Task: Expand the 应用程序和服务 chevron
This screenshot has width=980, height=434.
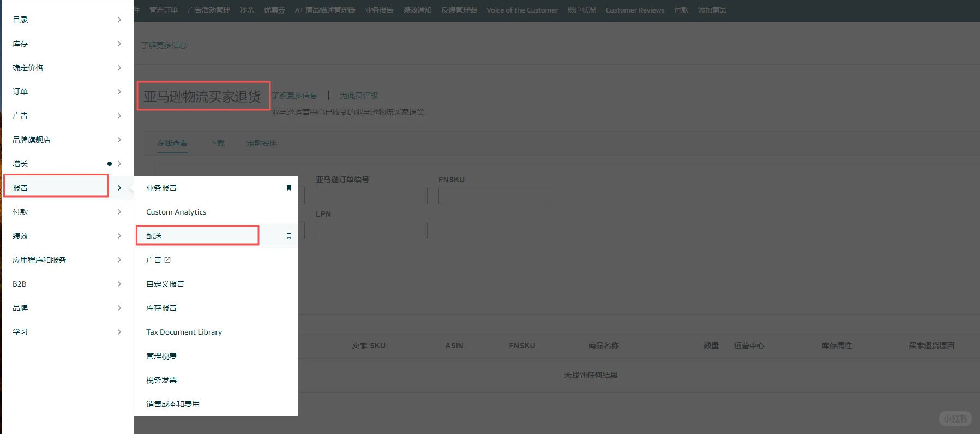Action: coord(119,260)
